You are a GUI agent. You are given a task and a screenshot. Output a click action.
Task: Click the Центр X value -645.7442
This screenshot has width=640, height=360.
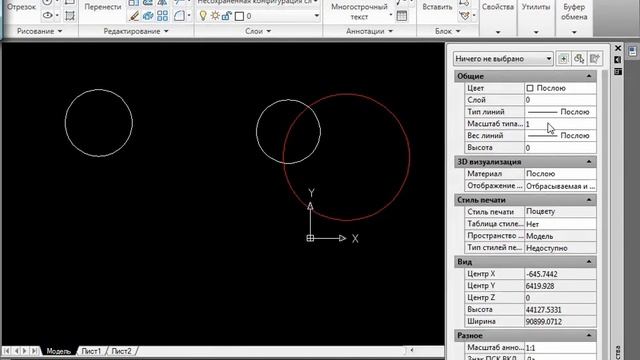click(x=560, y=274)
